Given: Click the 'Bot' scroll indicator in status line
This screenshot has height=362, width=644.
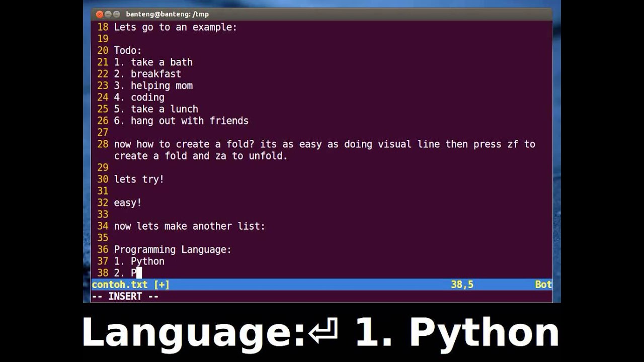Looking at the screenshot, I should click(543, 285).
